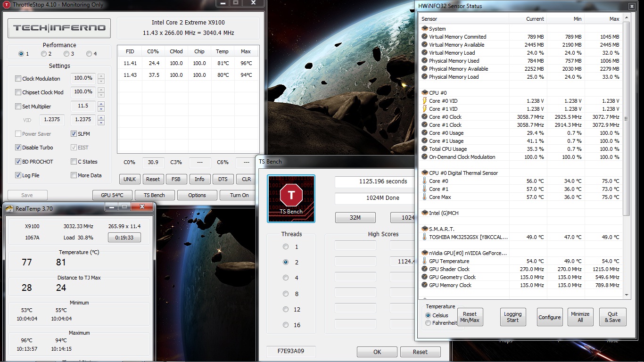Click the Intel (G)MCH group icon
This screenshot has height=362, width=644.
click(x=425, y=213)
